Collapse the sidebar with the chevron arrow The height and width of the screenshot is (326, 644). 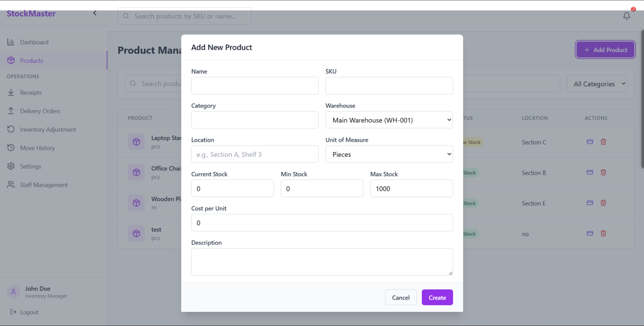point(95,13)
